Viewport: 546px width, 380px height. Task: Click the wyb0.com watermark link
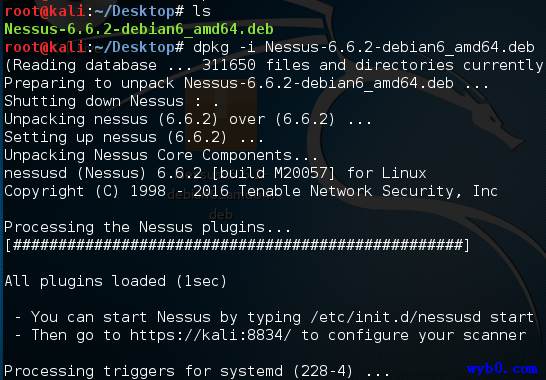coord(502,368)
